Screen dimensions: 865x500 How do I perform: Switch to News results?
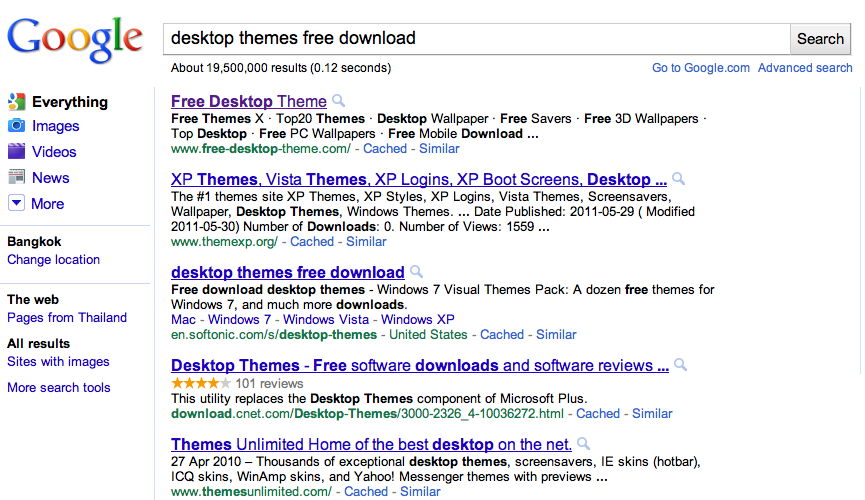(51, 178)
